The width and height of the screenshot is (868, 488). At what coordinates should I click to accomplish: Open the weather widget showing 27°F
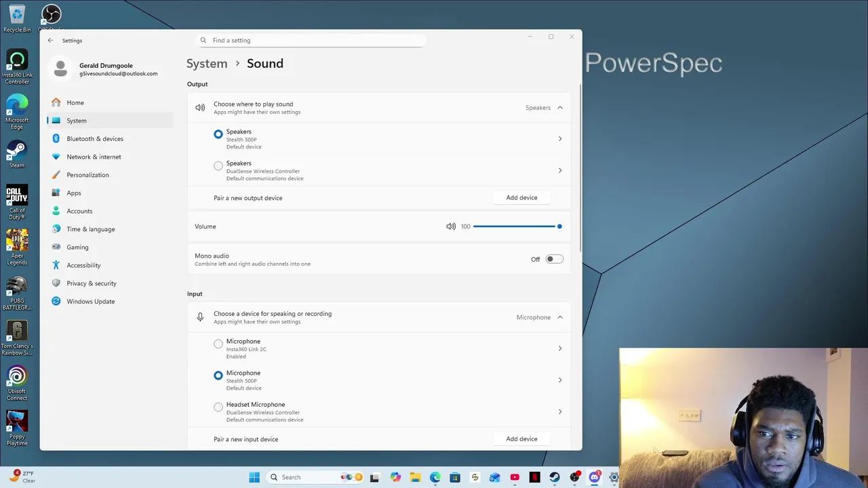[x=22, y=477]
